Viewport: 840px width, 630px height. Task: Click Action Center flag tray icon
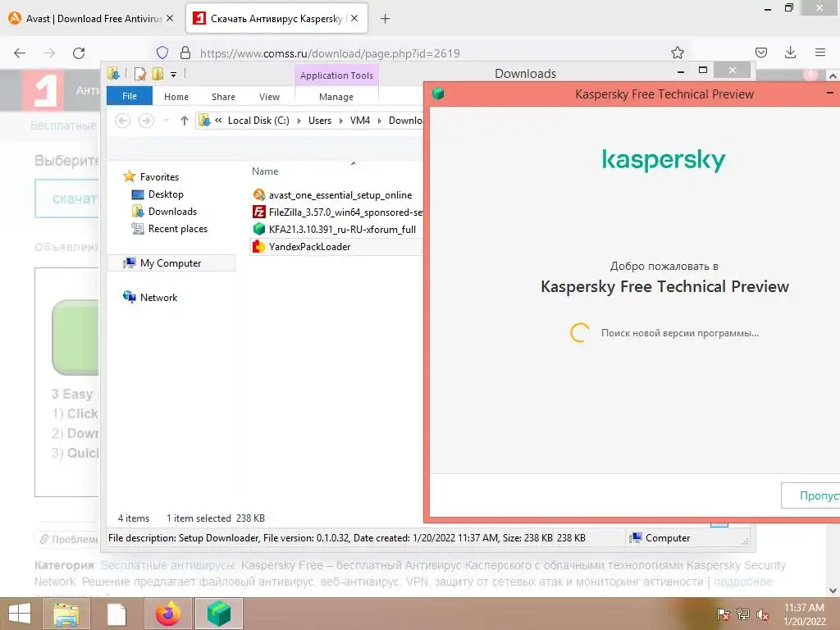tap(723, 614)
